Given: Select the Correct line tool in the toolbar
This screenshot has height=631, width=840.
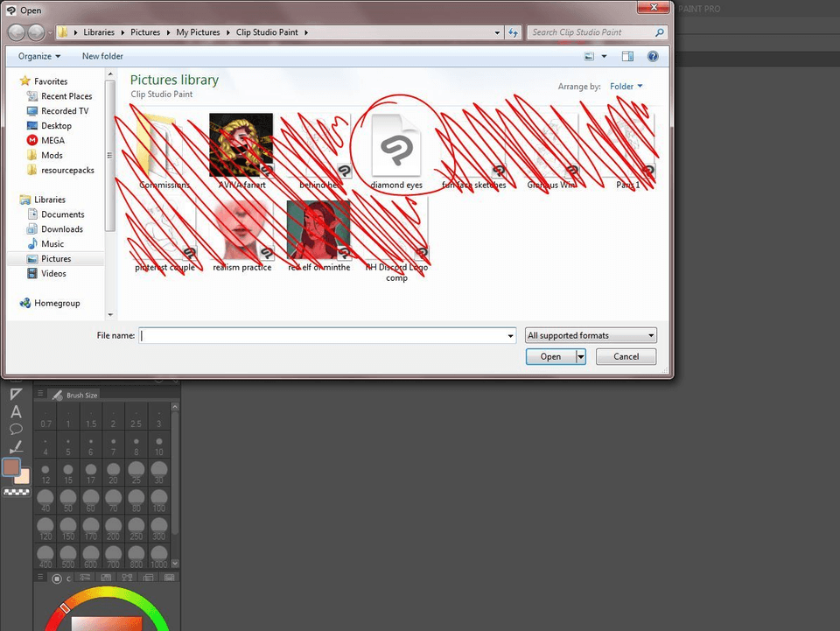Looking at the screenshot, I should pyautogui.click(x=15, y=445).
